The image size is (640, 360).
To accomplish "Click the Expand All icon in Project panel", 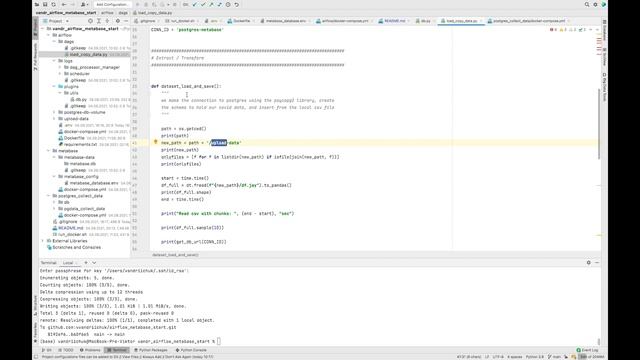I will pos(99,21).
